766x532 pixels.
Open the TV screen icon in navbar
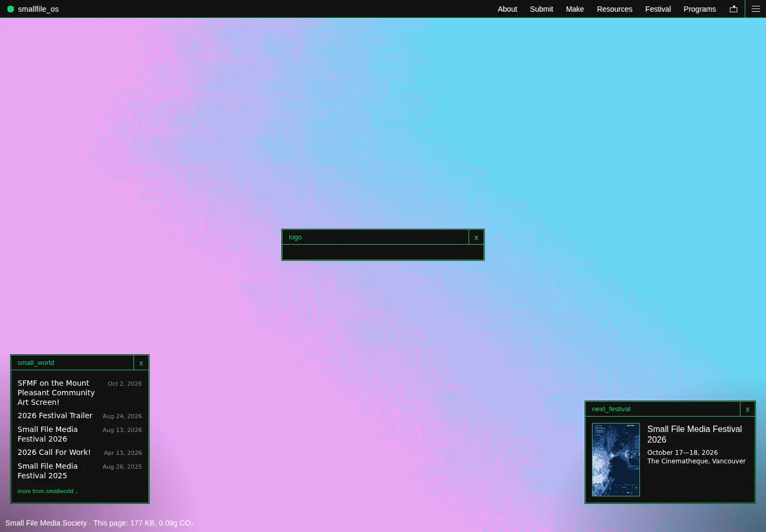point(734,9)
